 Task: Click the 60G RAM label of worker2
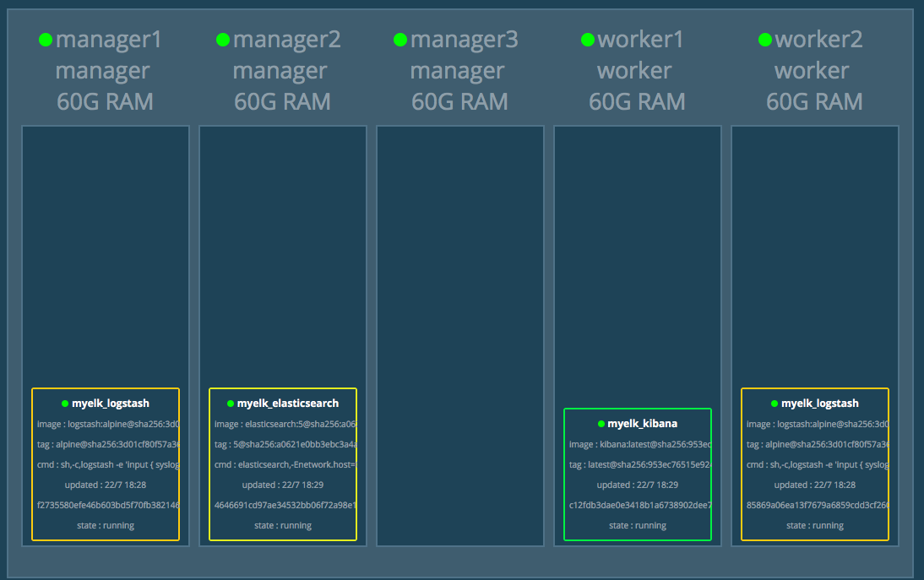(x=814, y=102)
